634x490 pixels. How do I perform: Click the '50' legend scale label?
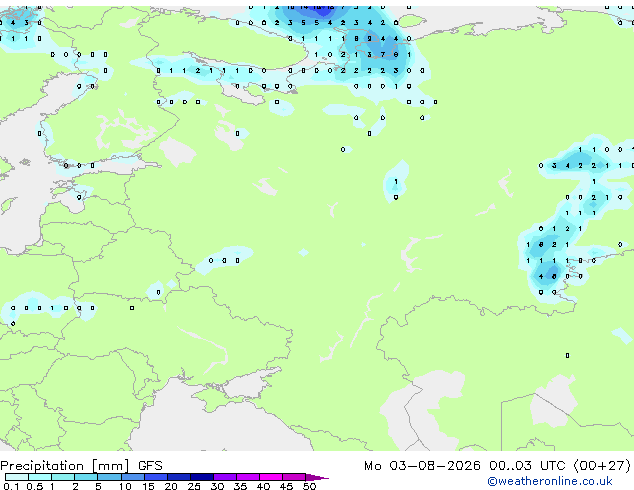[x=310, y=486]
